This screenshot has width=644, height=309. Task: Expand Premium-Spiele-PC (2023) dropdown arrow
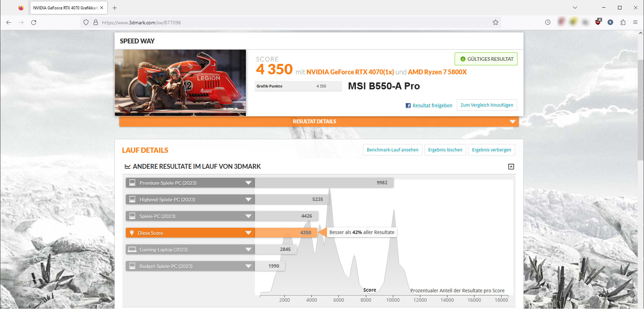(248, 183)
